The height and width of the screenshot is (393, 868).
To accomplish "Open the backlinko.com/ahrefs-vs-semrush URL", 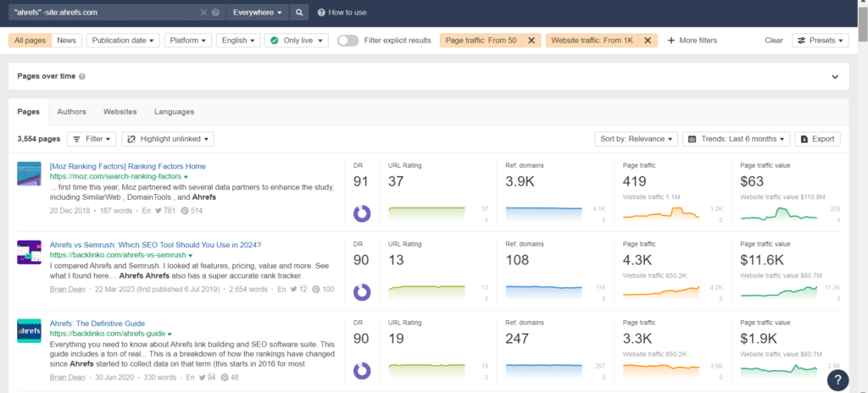I will [x=118, y=255].
